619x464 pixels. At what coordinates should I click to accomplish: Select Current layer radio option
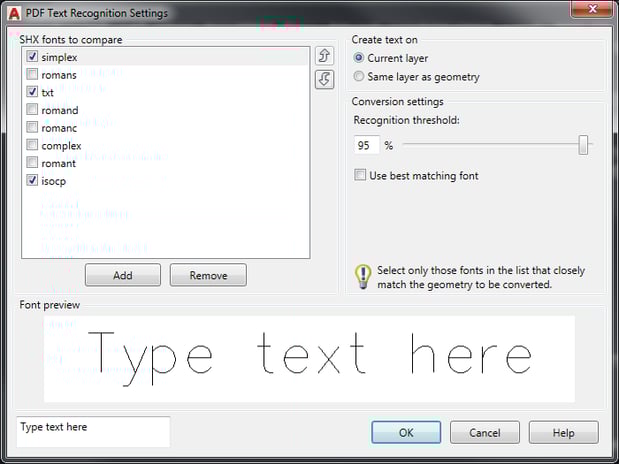tap(358, 58)
